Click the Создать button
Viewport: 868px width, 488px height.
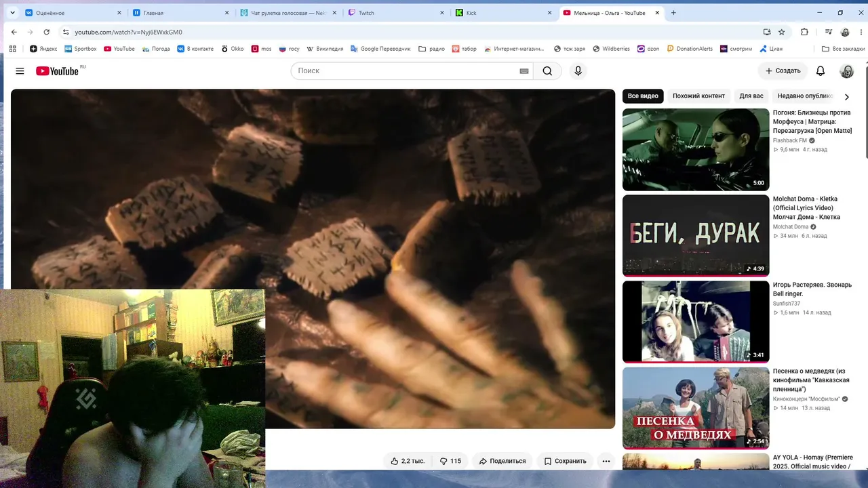[783, 71]
